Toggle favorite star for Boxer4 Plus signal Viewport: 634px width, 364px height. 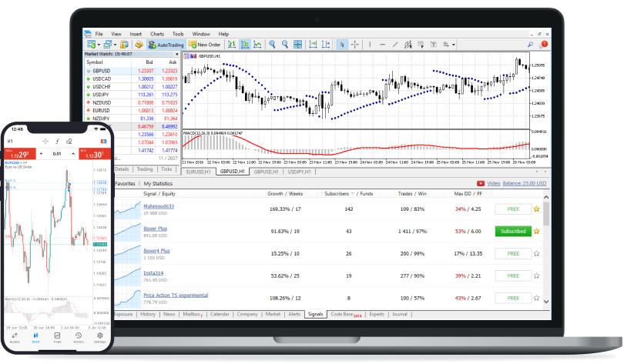tap(536, 252)
